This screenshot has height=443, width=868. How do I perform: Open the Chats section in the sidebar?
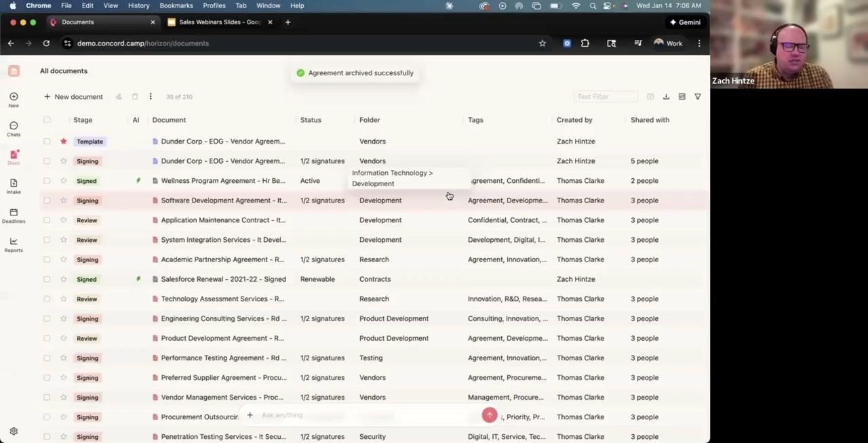[x=14, y=129]
